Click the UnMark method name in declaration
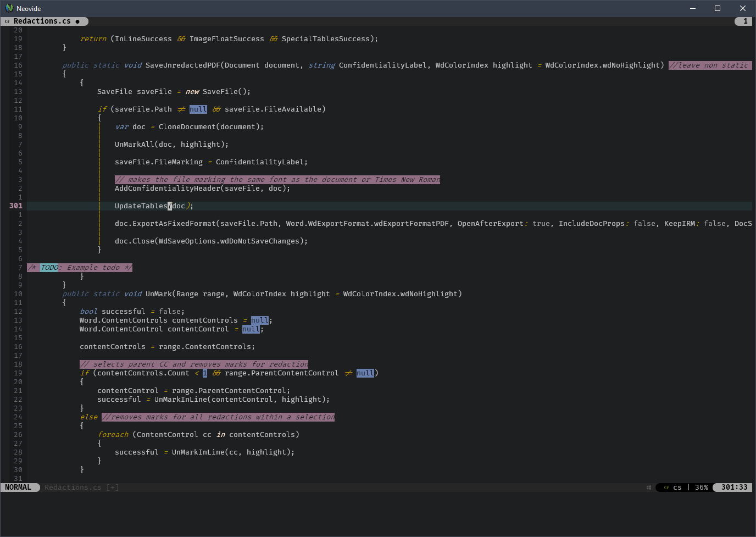756x537 pixels. tap(159, 294)
